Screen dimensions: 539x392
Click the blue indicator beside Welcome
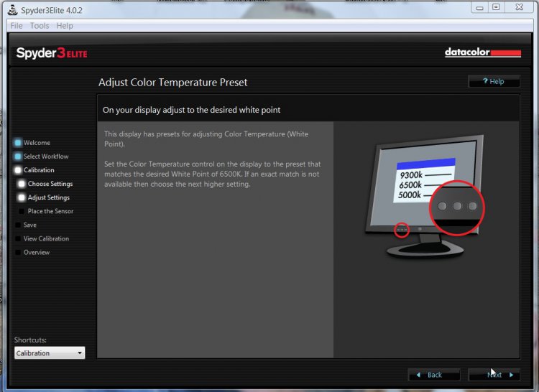pos(17,142)
